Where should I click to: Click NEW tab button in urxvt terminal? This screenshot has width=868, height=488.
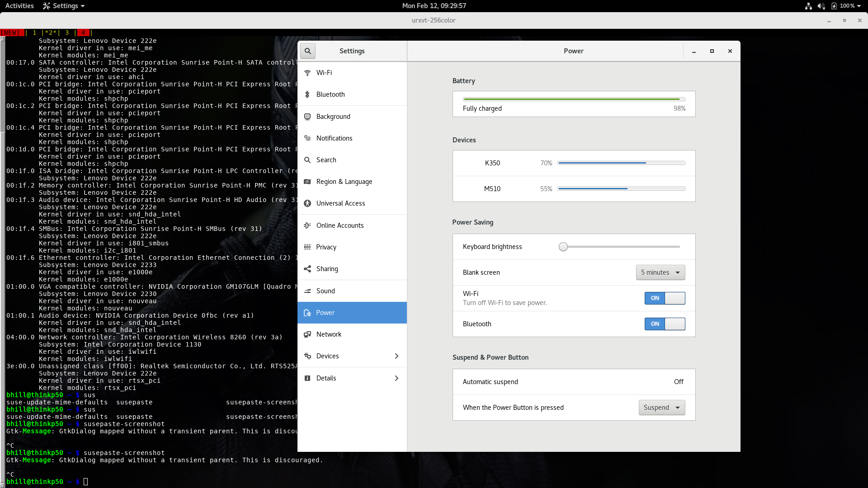[x=12, y=33]
